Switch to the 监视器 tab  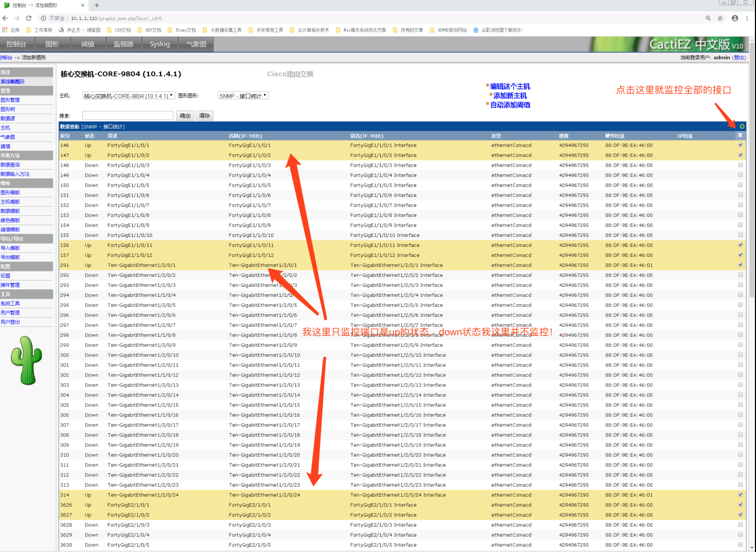pyautogui.click(x=124, y=44)
